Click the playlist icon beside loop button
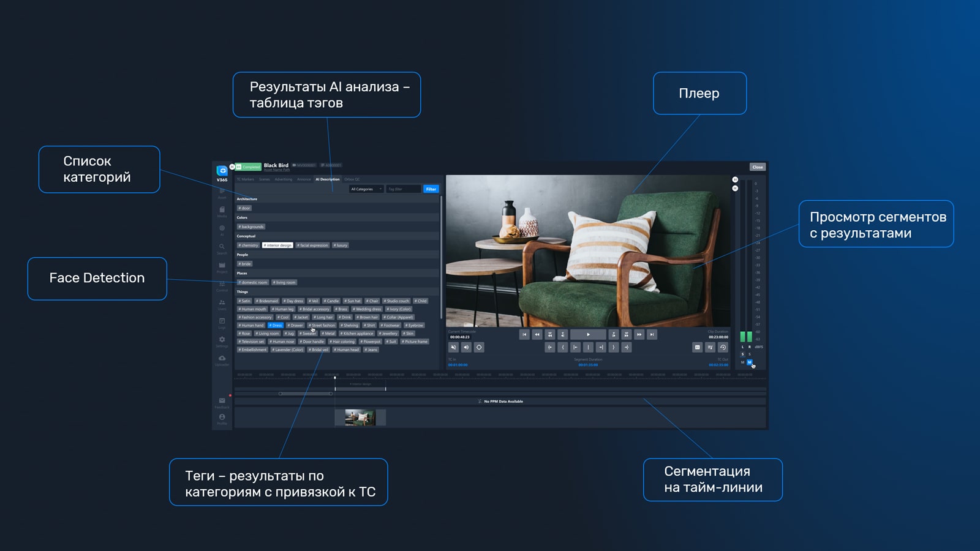Screen dimensions: 980x551 click(710, 347)
